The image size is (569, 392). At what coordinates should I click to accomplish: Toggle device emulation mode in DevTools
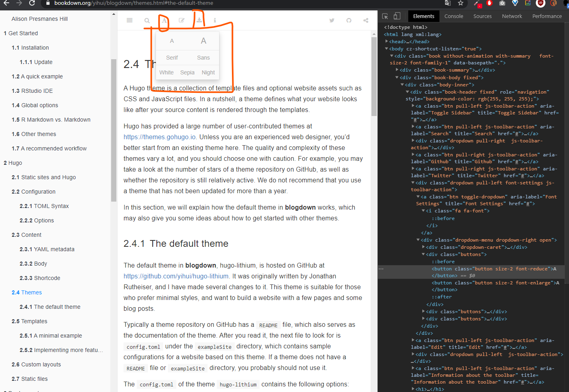coord(397,16)
